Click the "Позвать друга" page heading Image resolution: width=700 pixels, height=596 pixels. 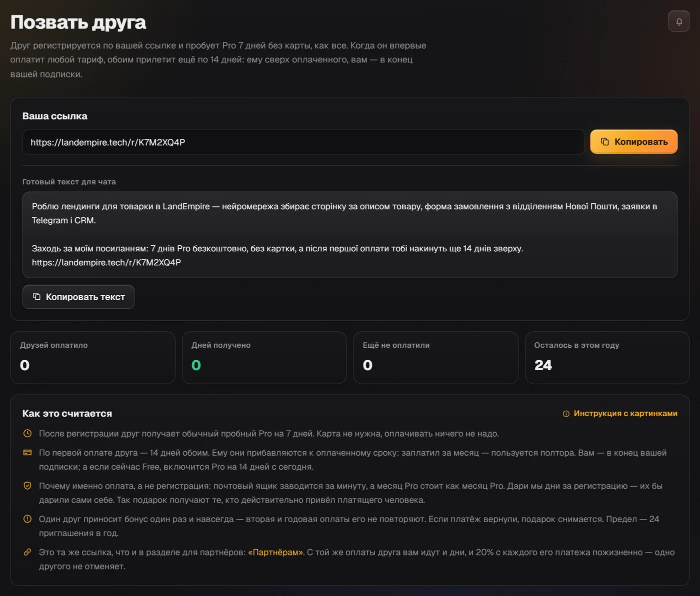point(78,22)
